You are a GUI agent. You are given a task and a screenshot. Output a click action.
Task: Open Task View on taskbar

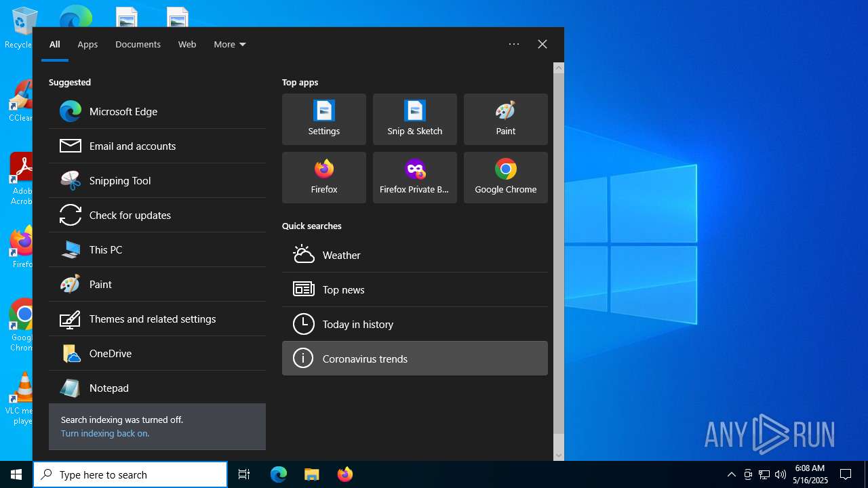[x=244, y=474]
